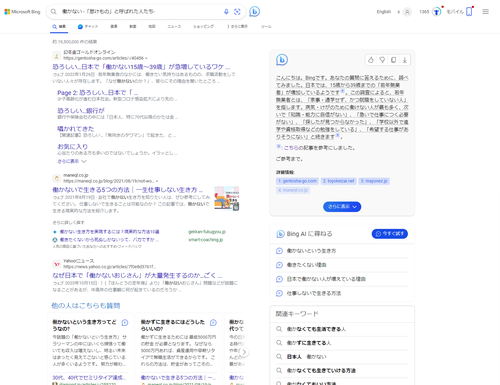500x385 pixels.
Task: Click chat bubble icon beside 仕事しないで生きる方法
Action: [x=279, y=293]
